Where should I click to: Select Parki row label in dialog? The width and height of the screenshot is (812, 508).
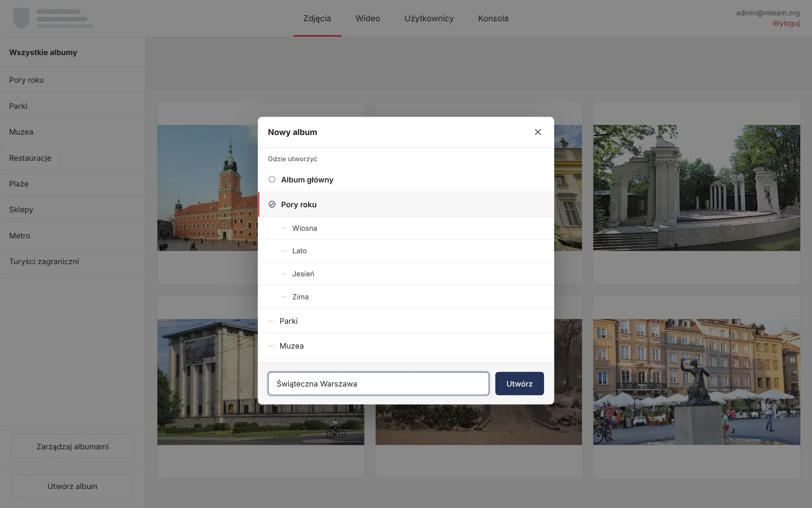pyautogui.click(x=289, y=321)
